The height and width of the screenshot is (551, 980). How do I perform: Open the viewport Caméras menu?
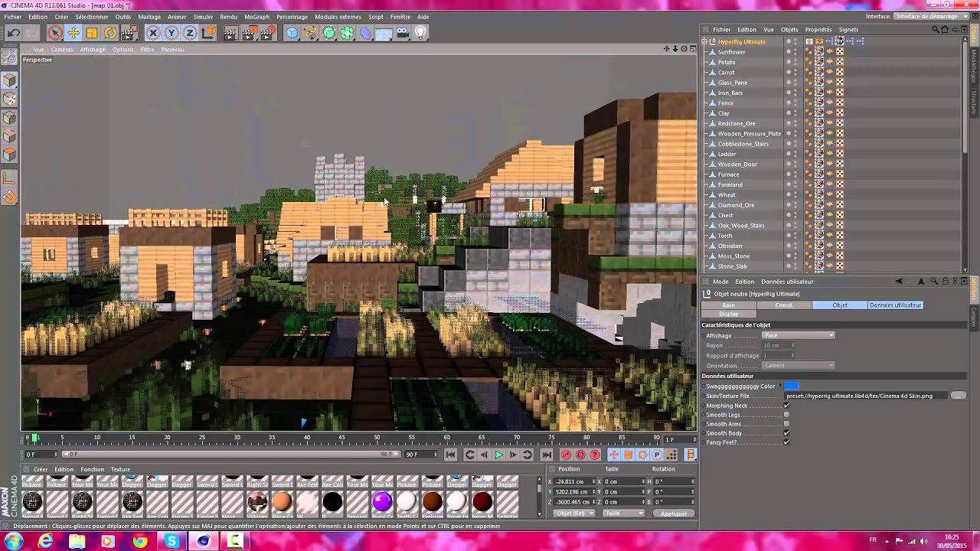tap(62, 50)
